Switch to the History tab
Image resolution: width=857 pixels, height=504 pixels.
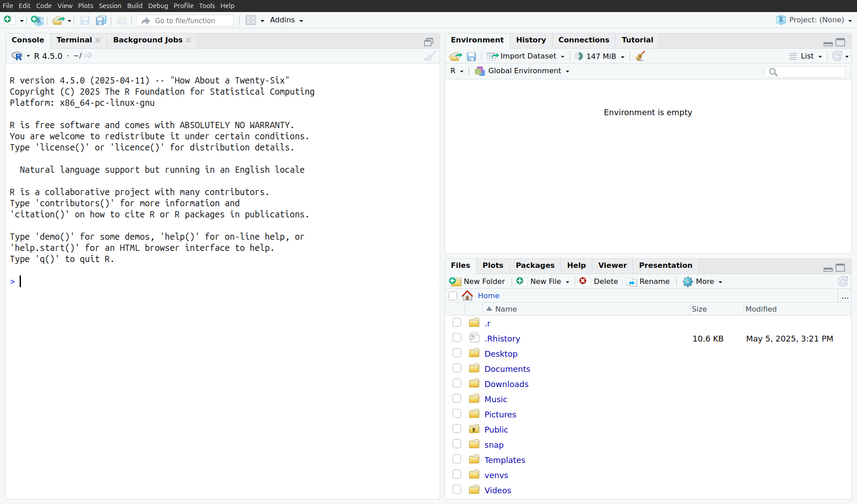(x=531, y=40)
